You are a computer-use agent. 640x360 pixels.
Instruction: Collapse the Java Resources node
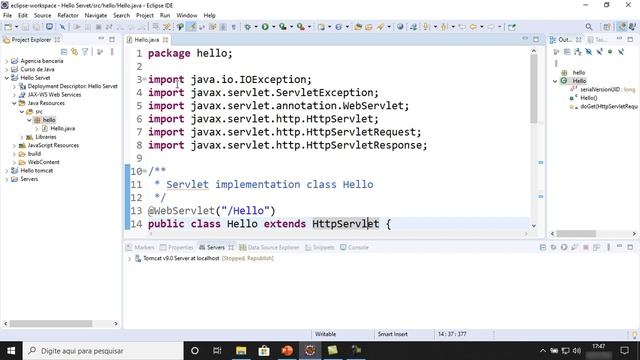(x=14, y=103)
